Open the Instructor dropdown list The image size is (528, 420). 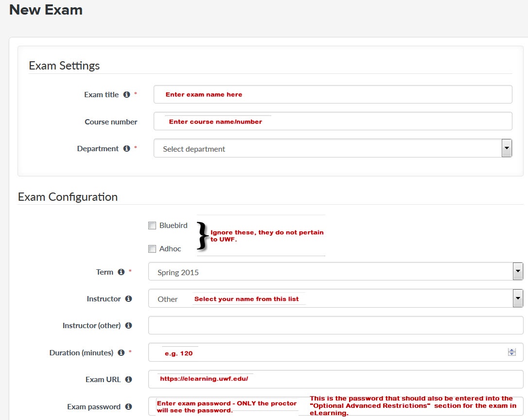tap(335, 299)
